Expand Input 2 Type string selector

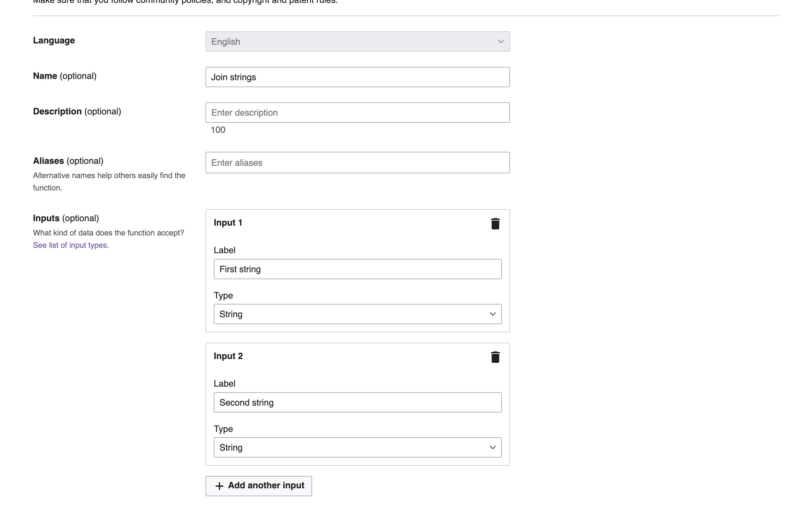coord(357,447)
